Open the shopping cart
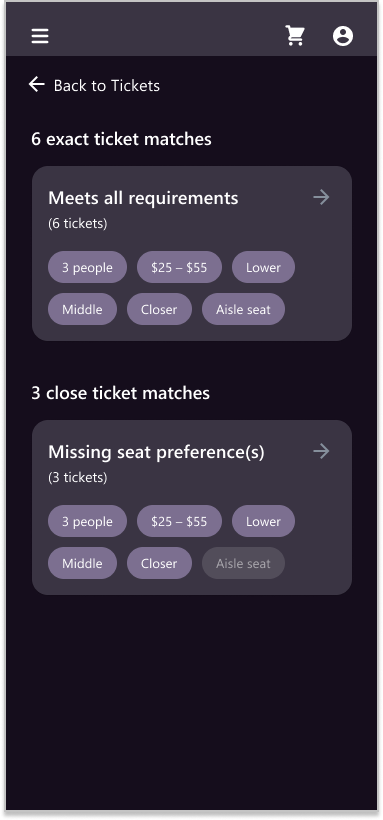The height and width of the screenshot is (820, 383). tap(295, 36)
